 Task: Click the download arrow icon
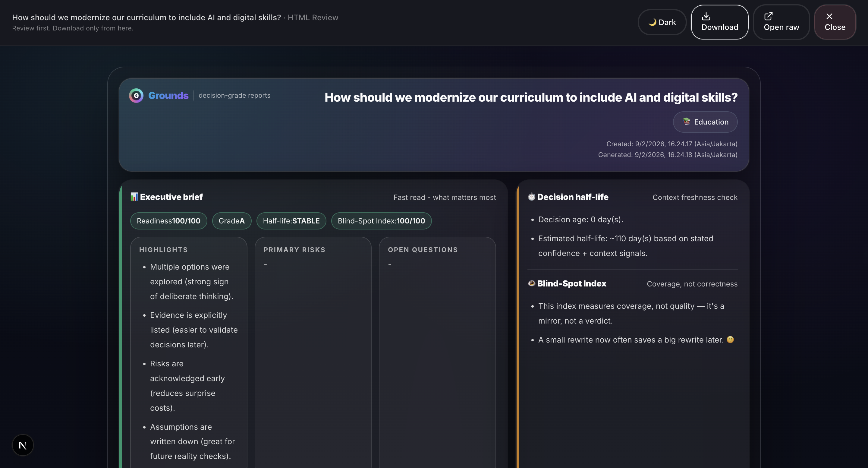(706, 16)
